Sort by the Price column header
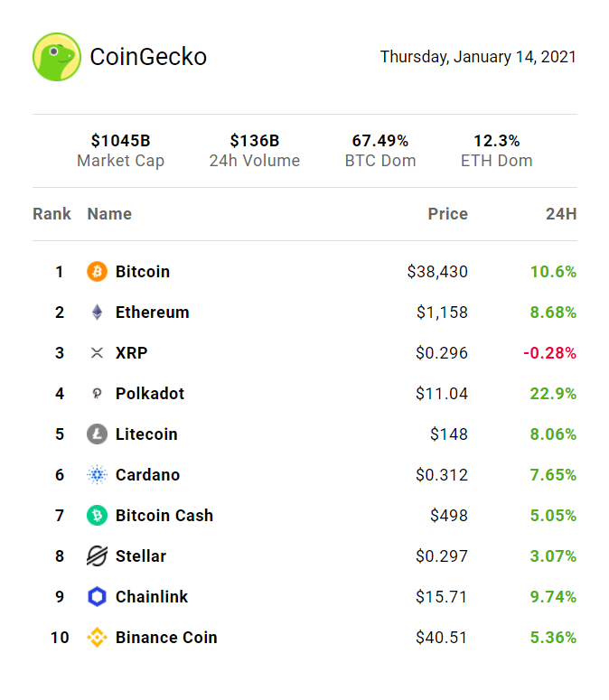The image size is (609, 700). point(447,214)
